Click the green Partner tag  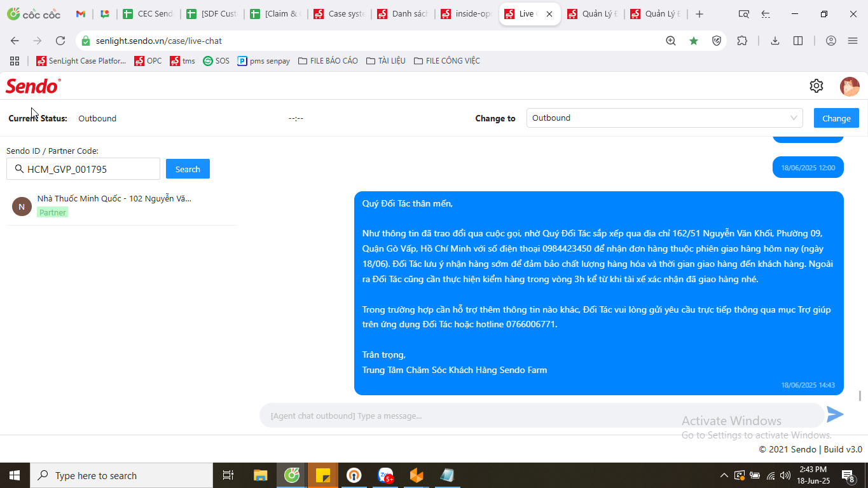click(x=52, y=212)
